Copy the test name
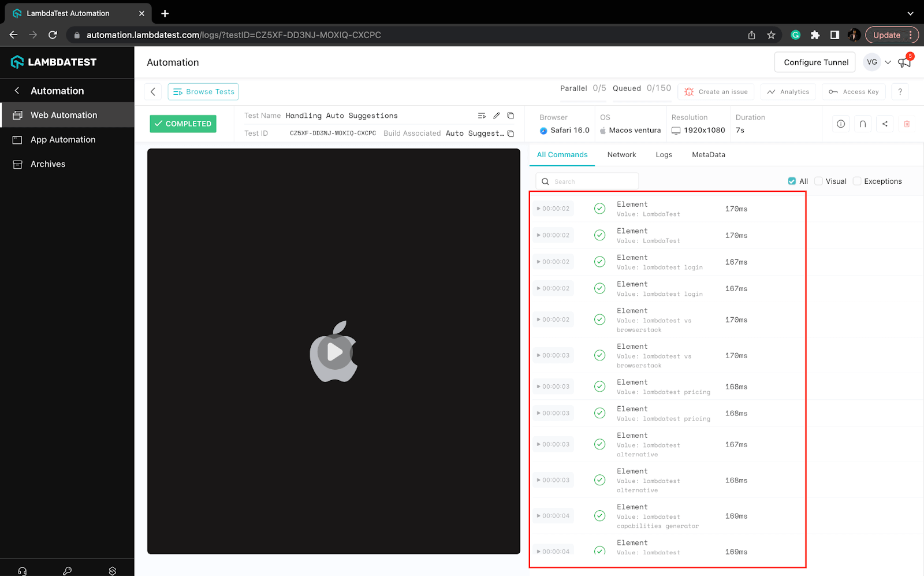This screenshot has width=924, height=576. (511, 116)
